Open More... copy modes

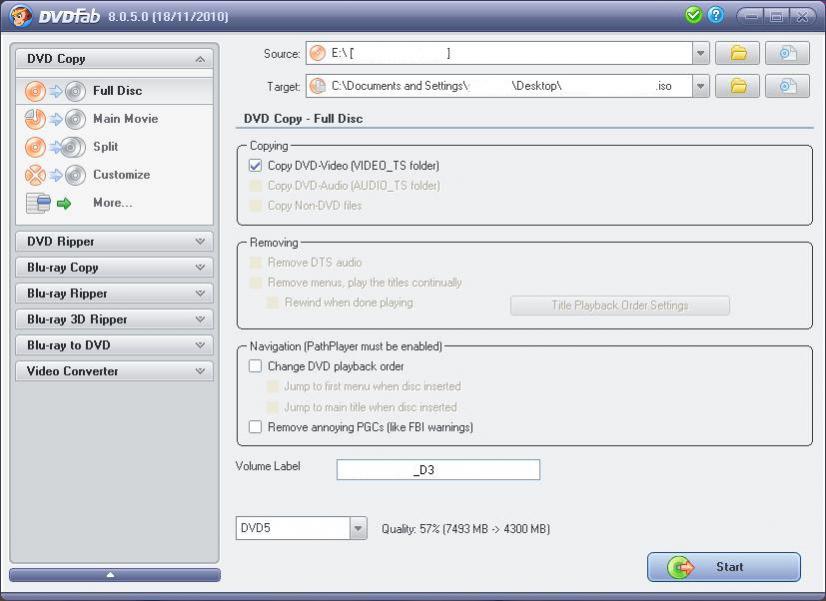tap(114, 203)
